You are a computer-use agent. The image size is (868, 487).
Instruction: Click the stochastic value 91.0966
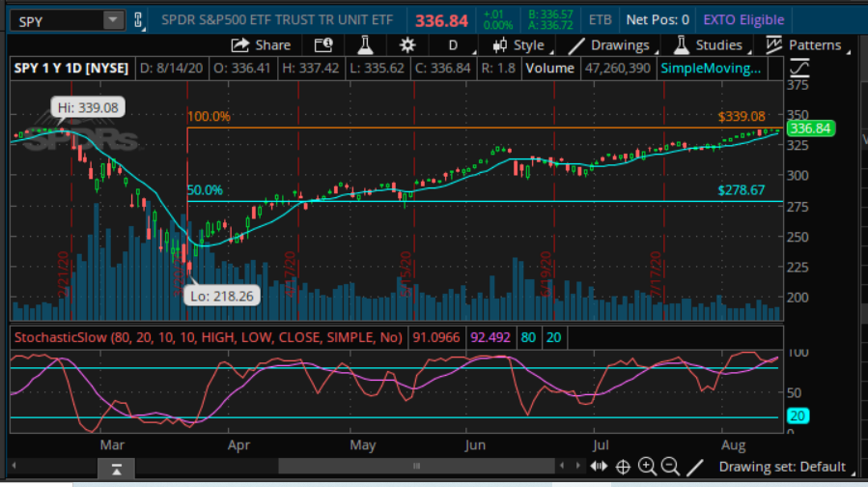coord(436,338)
